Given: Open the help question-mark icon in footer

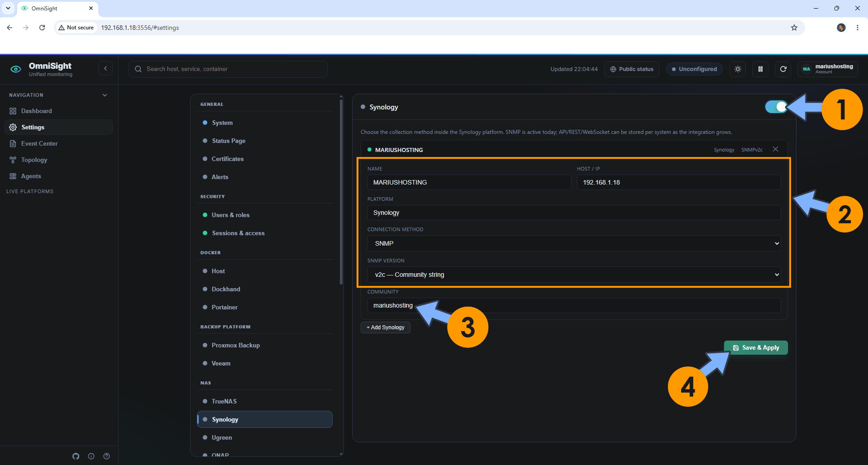Looking at the screenshot, I should tap(106, 456).
